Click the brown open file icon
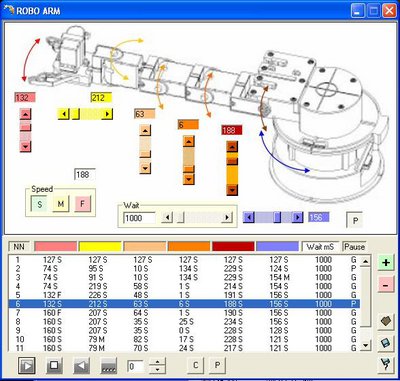Viewport: 400px width, 381px height. coord(386,321)
